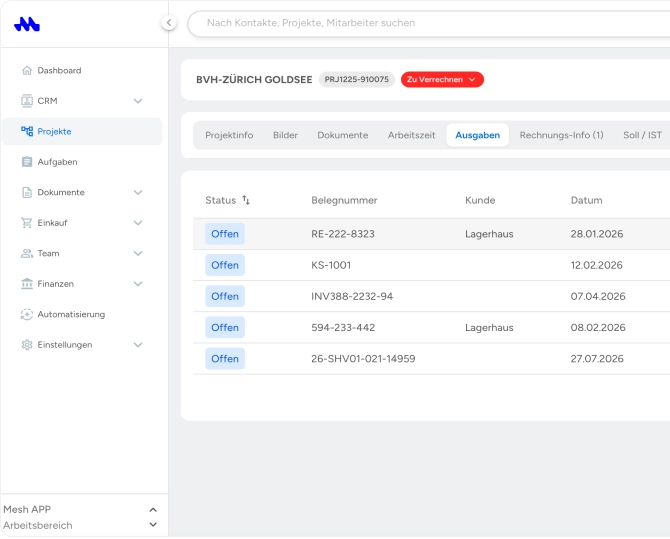Select the Projektinfo tab

(x=229, y=135)
